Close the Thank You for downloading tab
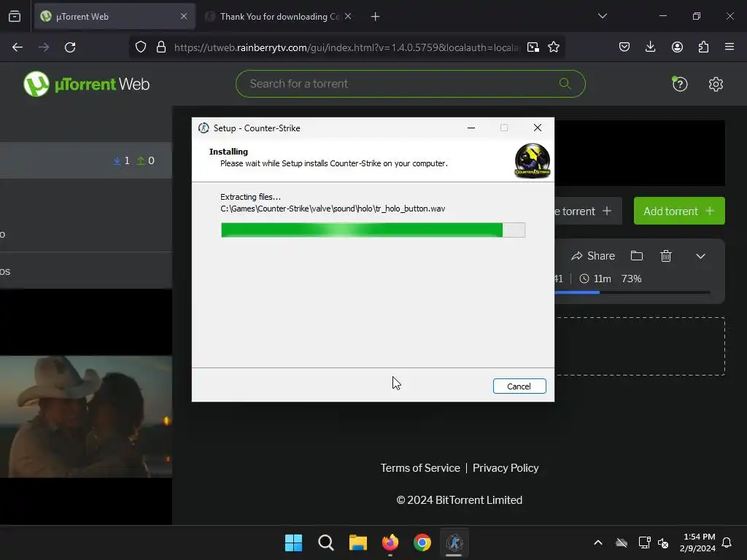This screenshot has width=747, height=560. 348,16
